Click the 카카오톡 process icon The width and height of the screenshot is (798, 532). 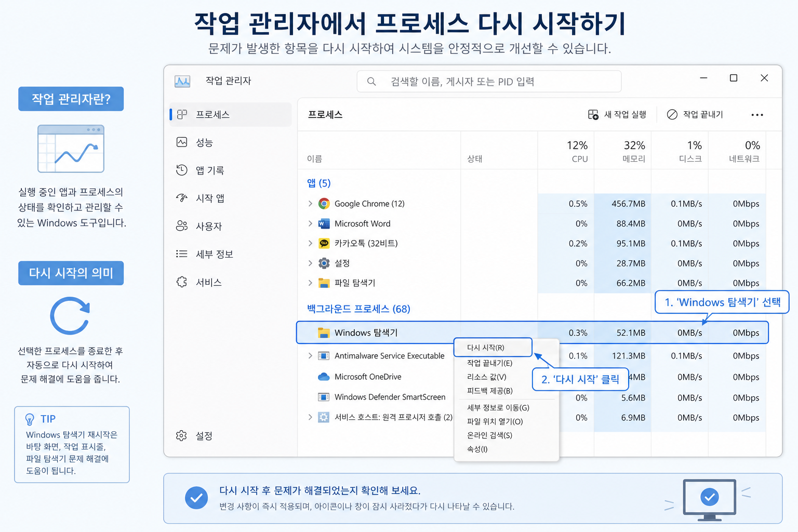point(324,243)
